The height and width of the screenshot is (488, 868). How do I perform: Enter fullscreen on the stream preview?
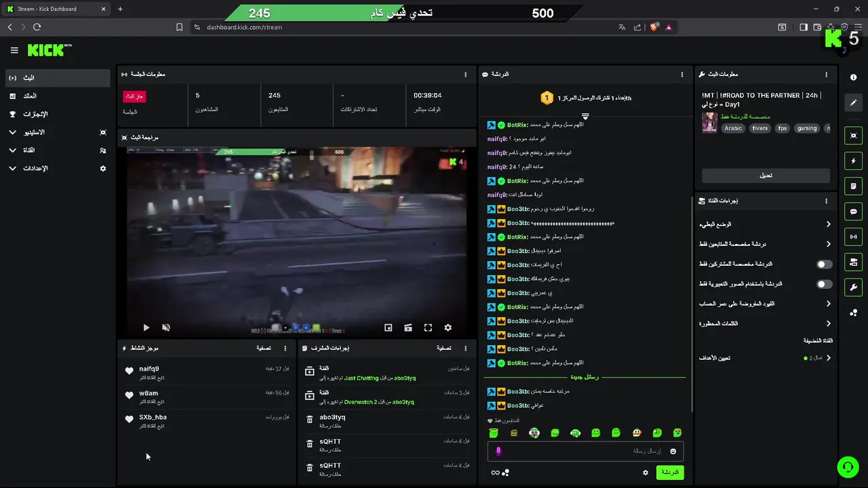tap(428, 327)
